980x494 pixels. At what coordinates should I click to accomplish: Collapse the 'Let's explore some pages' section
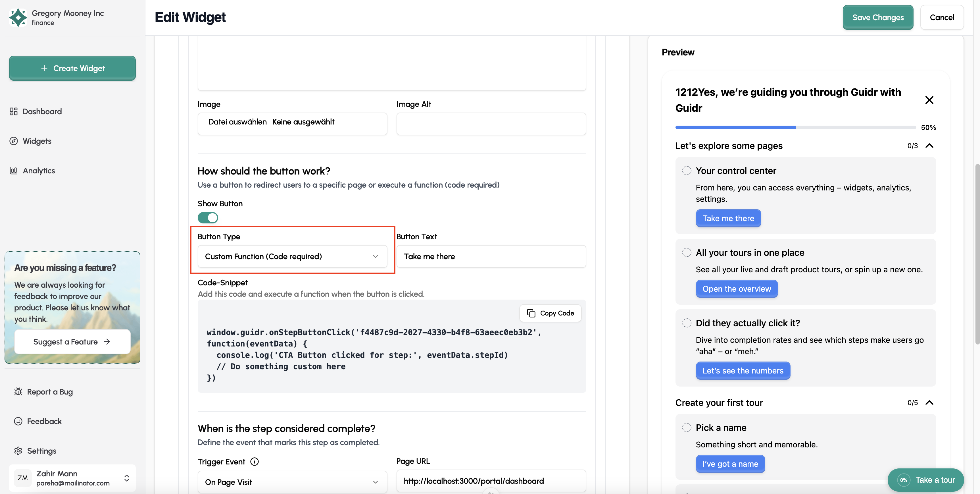(930, 145)
